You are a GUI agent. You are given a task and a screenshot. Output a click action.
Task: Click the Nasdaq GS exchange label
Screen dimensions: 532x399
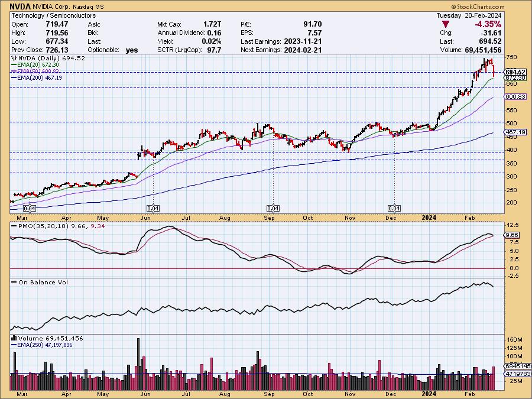coord(88,7)
